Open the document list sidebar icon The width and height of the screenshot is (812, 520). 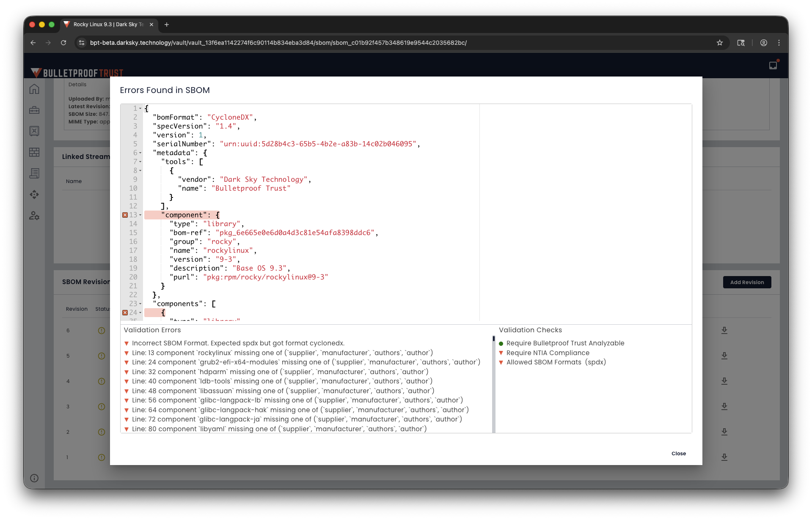(x=34, y=173)
